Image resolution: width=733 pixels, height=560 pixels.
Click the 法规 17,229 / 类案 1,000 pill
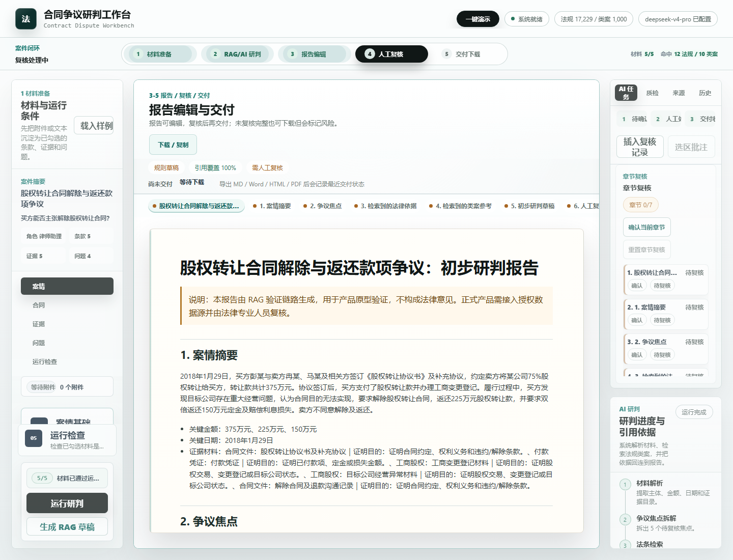(x=594, y=19)
